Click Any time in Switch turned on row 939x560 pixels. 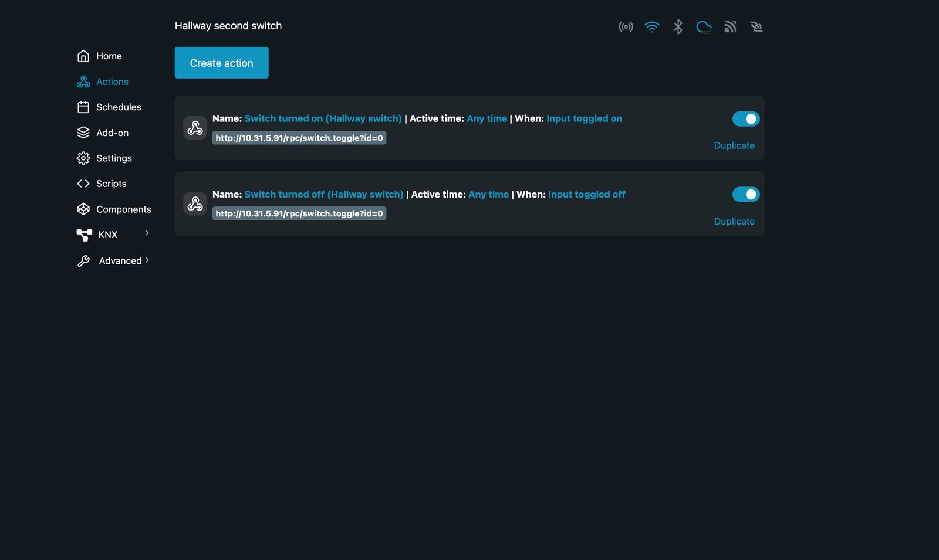click(x=487, y=118)
